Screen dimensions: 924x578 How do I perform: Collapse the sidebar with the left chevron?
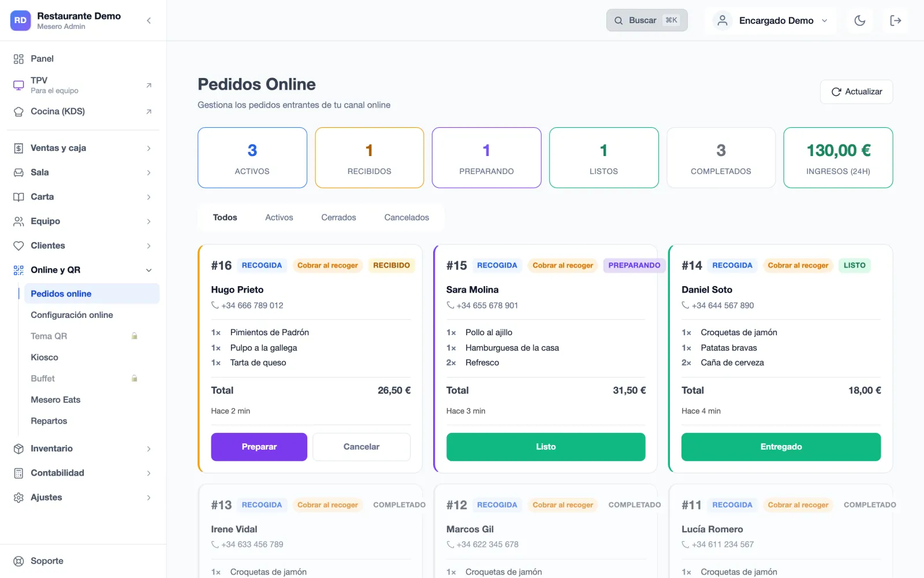pos(148,21)
